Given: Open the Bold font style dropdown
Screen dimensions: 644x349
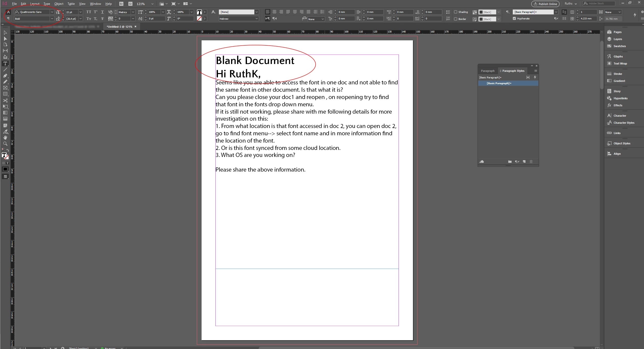Looking at the screenshot, I should tap(52, 19).
